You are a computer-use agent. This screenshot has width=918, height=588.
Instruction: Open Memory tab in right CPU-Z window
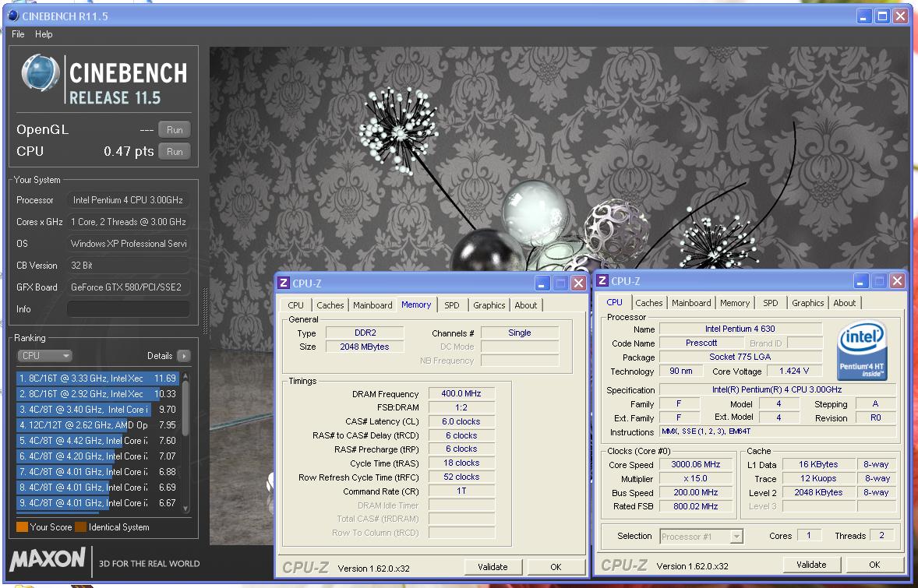(735, 302)
